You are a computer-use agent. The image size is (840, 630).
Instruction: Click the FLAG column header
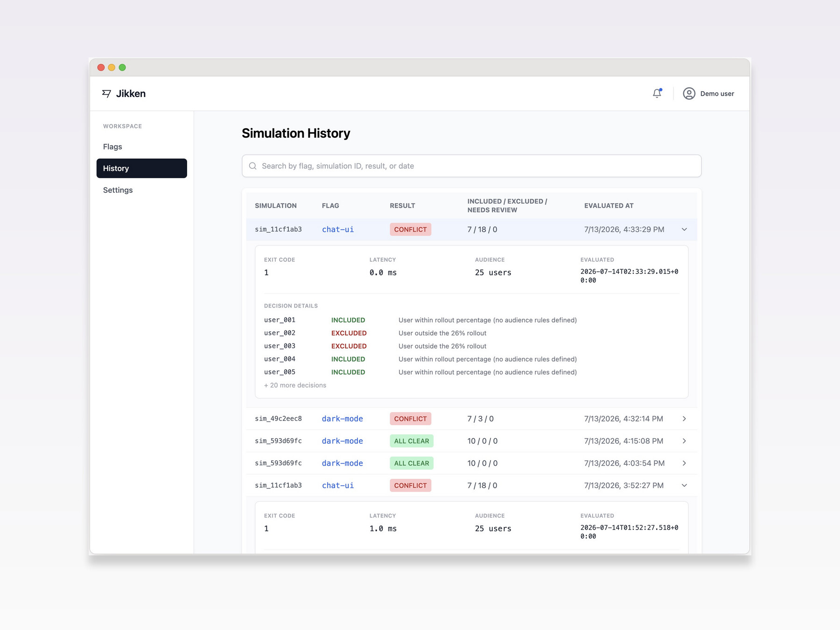(330, 206)
